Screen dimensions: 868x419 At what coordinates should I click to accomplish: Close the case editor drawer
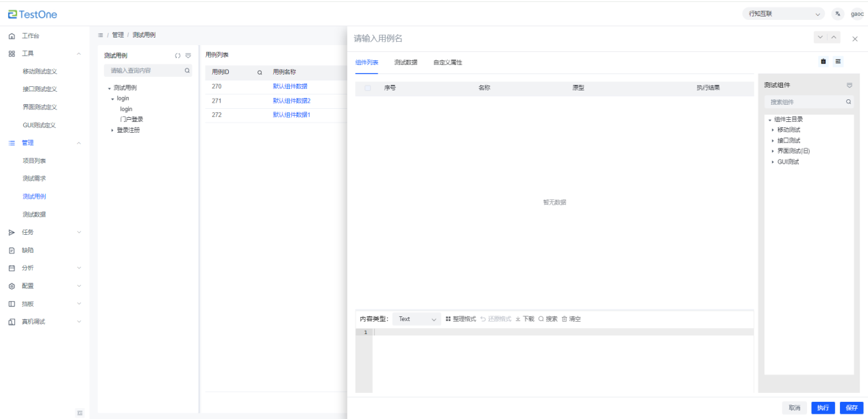tap(855, 39)
